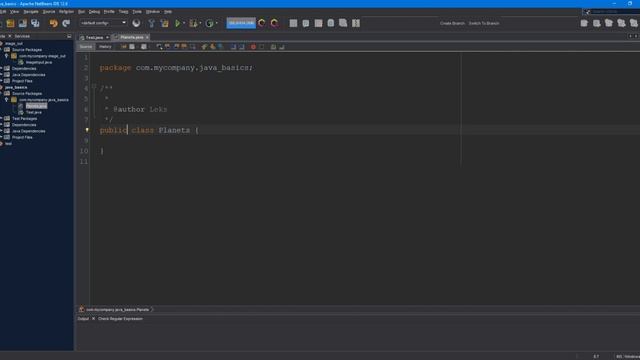The image size is (640, 360).
Task: Click the Profile Project toolbar icon
Action: [209, 23]
